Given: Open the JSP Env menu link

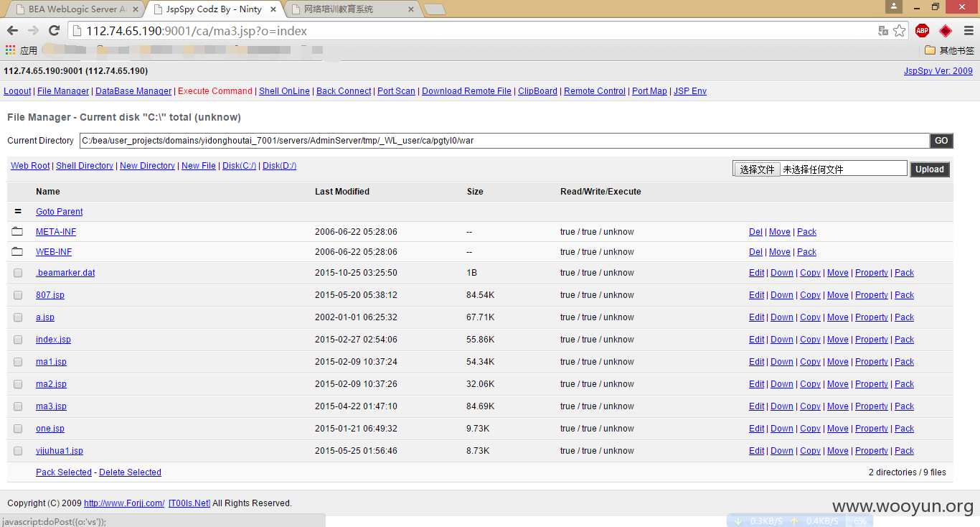Looking at the screenshot, I should 690,91.
